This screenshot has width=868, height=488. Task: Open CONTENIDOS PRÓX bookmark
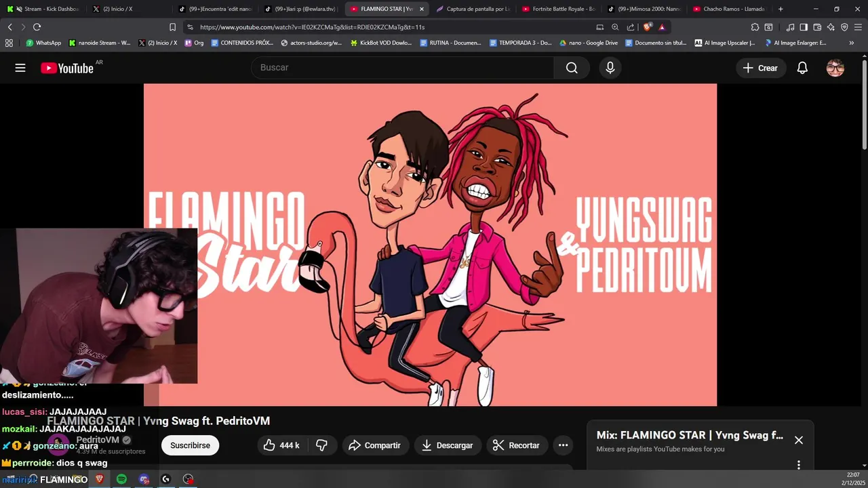click(x=242, y=43)
